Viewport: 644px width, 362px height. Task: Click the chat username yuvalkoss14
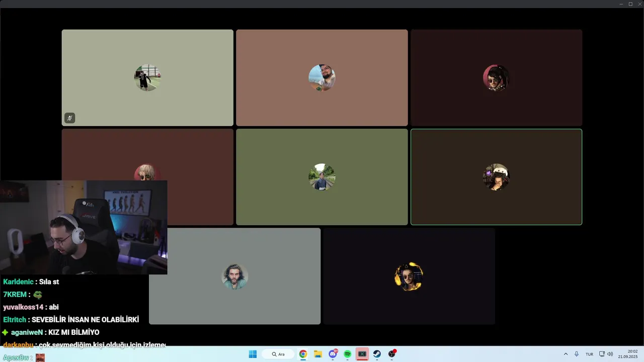point(23,307)
